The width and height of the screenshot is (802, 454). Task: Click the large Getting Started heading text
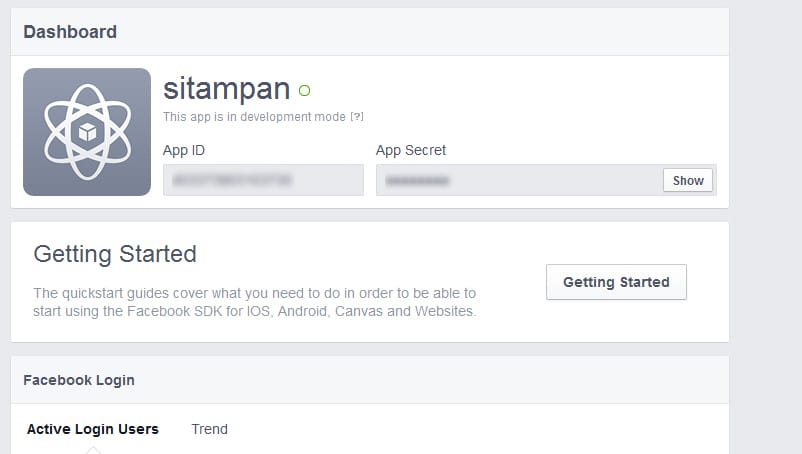(x=115, y=254)
